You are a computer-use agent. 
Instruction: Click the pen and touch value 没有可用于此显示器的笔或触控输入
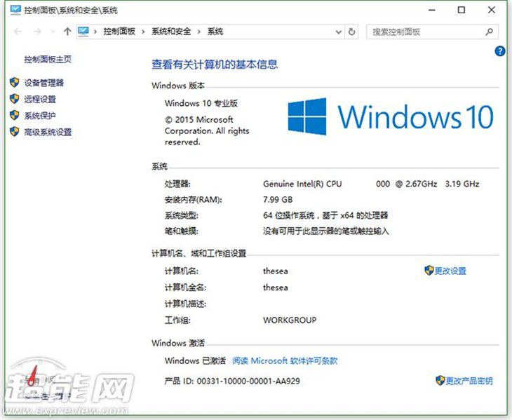click(326, 231)
